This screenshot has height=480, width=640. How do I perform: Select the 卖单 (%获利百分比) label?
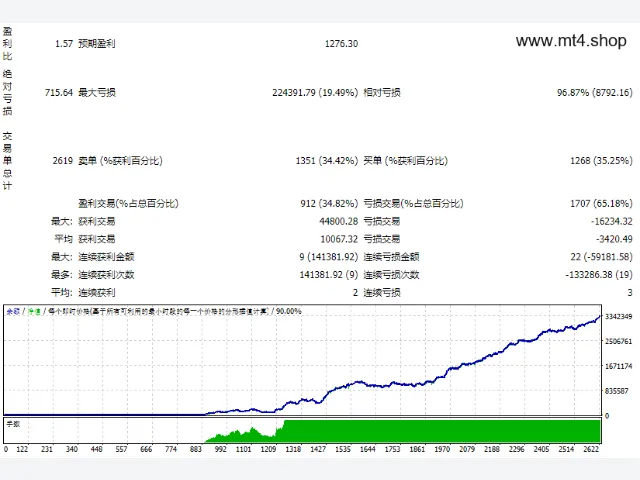click(120, 161)
